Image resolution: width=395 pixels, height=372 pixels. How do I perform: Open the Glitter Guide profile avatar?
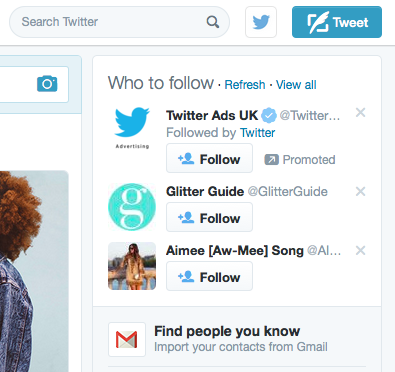coord(132,207)
